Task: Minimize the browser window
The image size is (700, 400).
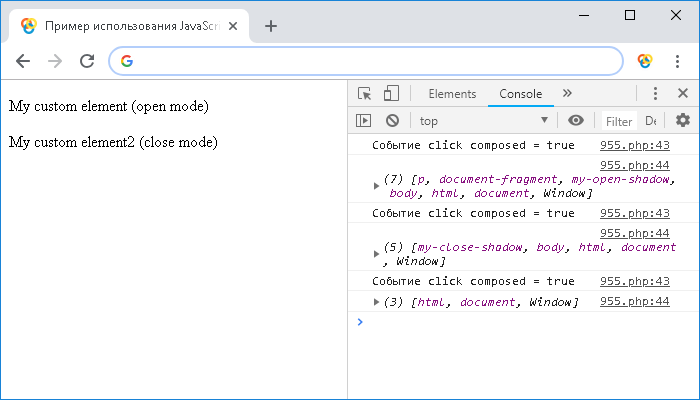Action: pos(584,16)
